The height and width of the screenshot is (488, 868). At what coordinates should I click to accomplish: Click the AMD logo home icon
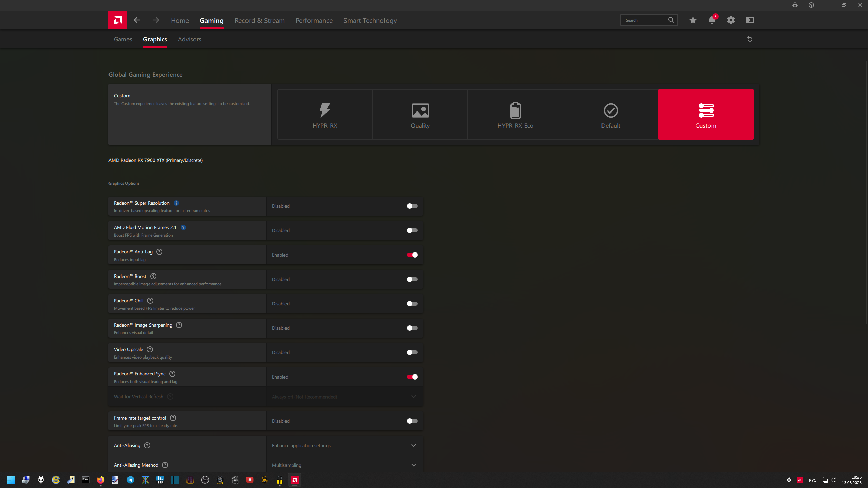click(118, 20)
